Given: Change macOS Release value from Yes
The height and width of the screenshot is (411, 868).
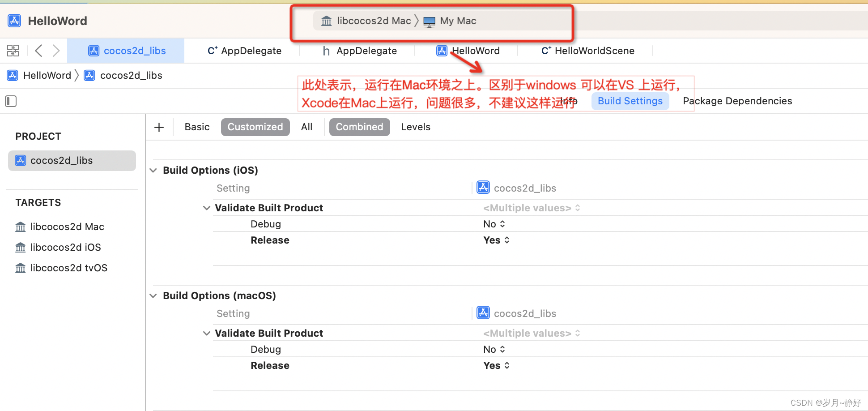Looking at the screenshot, I should click(x=496, y=365).
